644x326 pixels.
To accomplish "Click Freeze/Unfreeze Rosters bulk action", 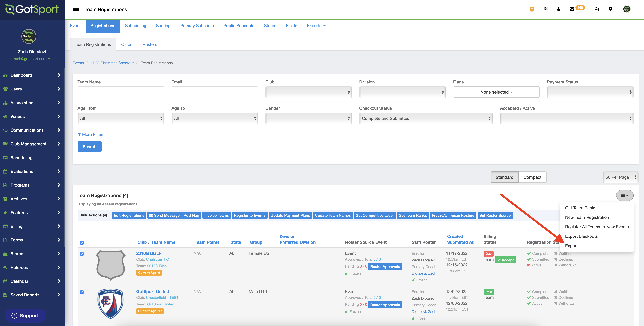I will [x=453, y=215].
